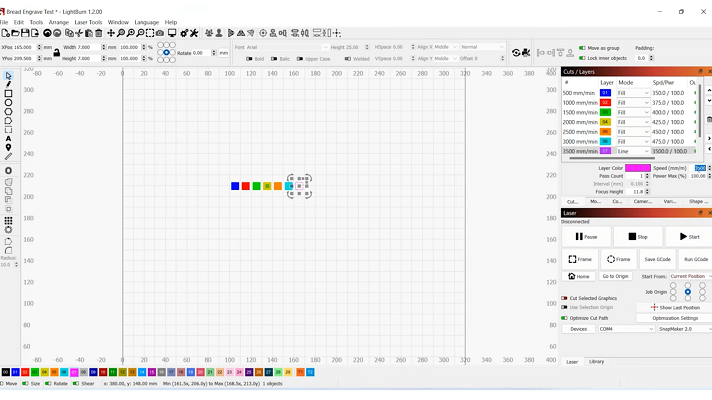Click the Pause button
This screenshot has height=400, width=712.
pyautogui.click(x=586, y=237)
